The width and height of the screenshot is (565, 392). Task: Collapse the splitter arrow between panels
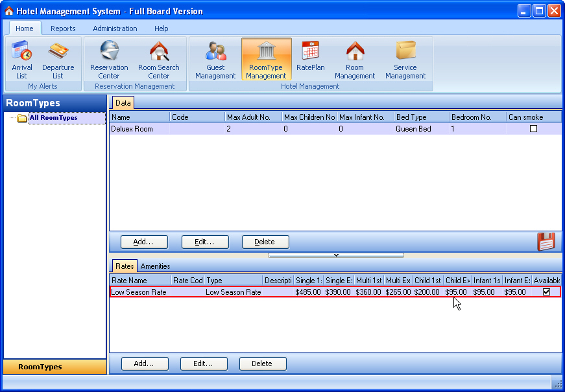tap(336, 255)
